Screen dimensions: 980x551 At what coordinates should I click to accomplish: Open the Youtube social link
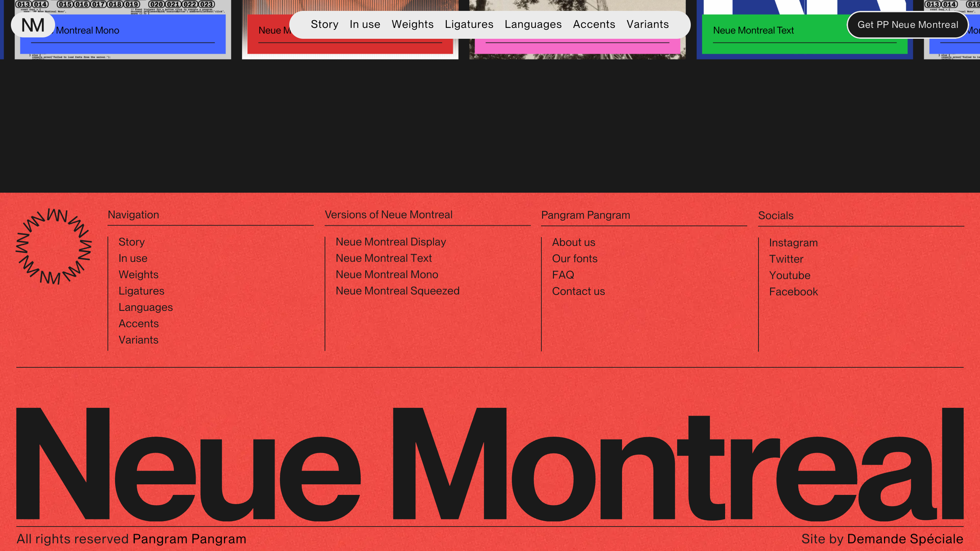pyautogui.click(x=790, y=275)
